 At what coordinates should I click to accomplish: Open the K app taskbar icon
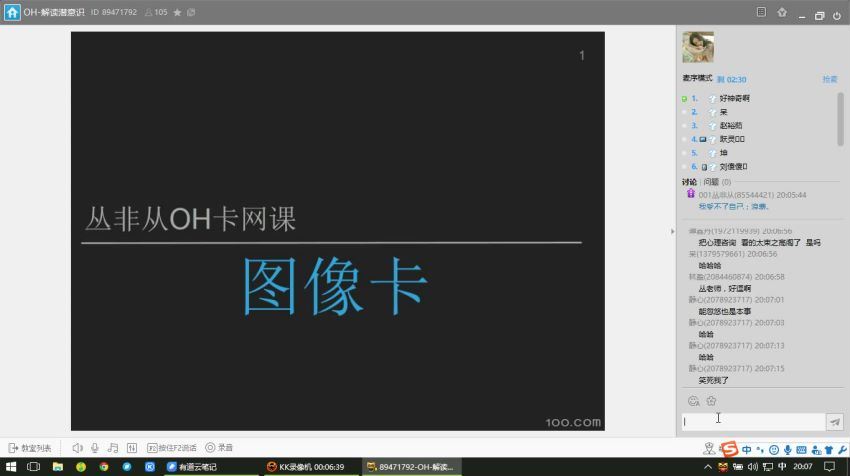tap(150, 467)
